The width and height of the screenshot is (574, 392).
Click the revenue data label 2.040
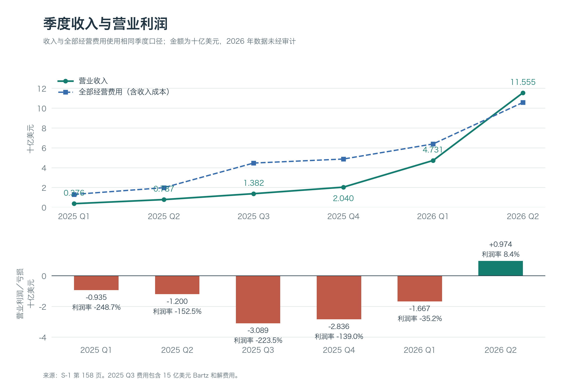[x=343, y=198]
